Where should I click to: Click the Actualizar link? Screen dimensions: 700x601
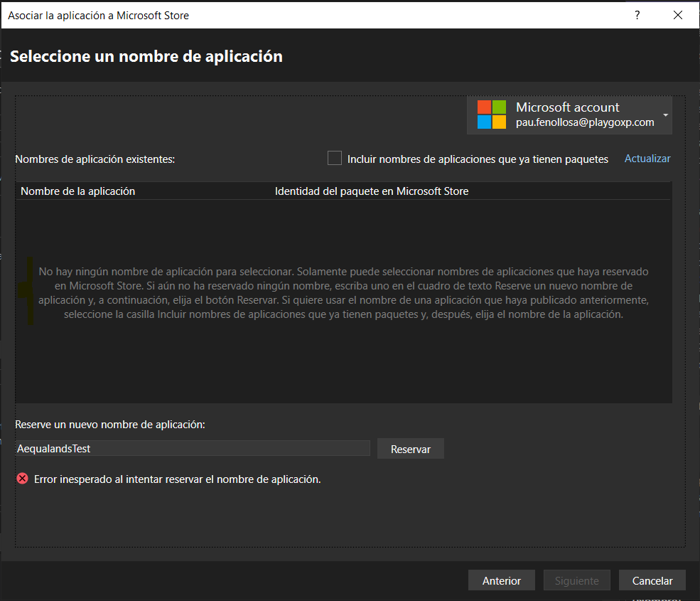[x=647, y=159]
